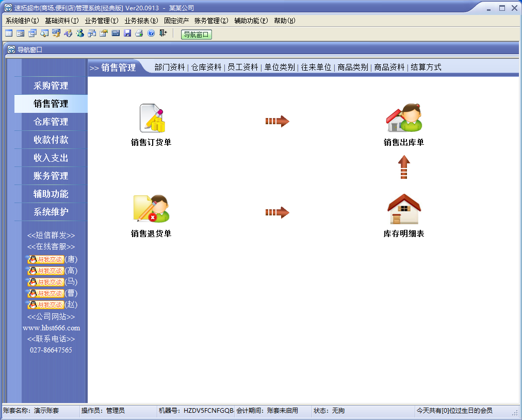Click the letter A with disc toolbar icon
This screenshot has height=420, width=522.
(68, 33)
